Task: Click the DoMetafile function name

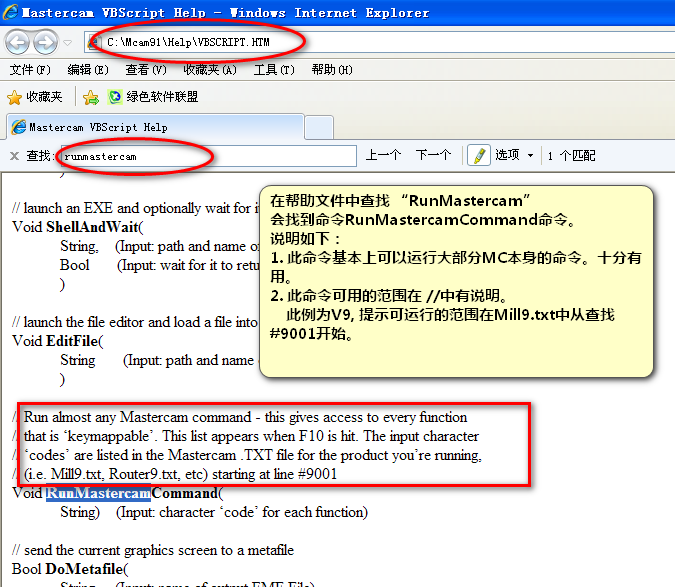Action: [x=84, y=569]
